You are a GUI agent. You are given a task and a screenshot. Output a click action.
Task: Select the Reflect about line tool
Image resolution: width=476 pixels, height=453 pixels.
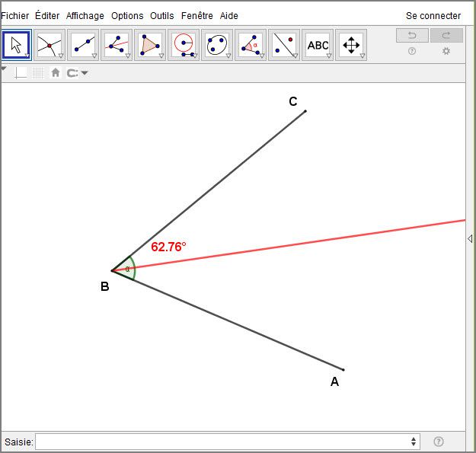tap(284, 45)
